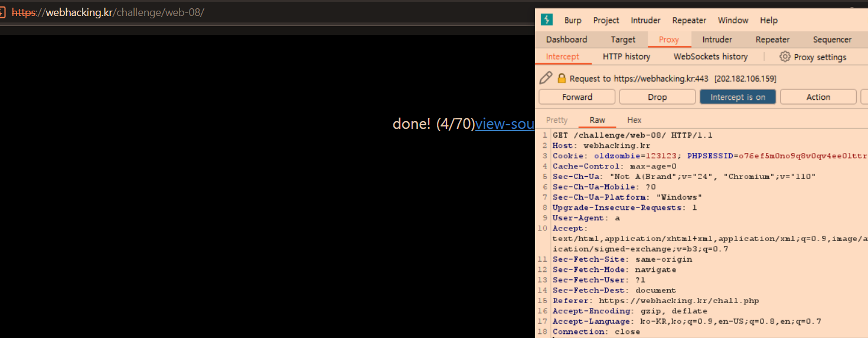This screenshot has height=338, width=868.
Task: Open the Help menu
Action: (x=769, y=20)
